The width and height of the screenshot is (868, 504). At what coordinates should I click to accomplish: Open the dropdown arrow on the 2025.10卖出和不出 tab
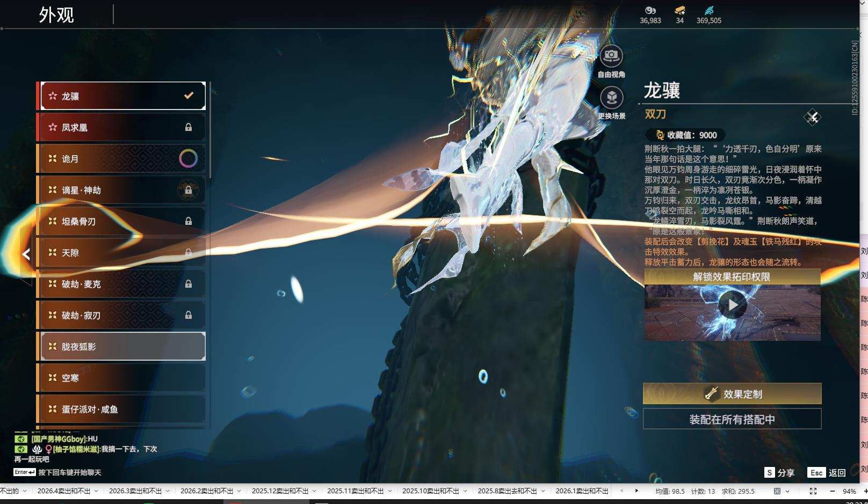465,491
